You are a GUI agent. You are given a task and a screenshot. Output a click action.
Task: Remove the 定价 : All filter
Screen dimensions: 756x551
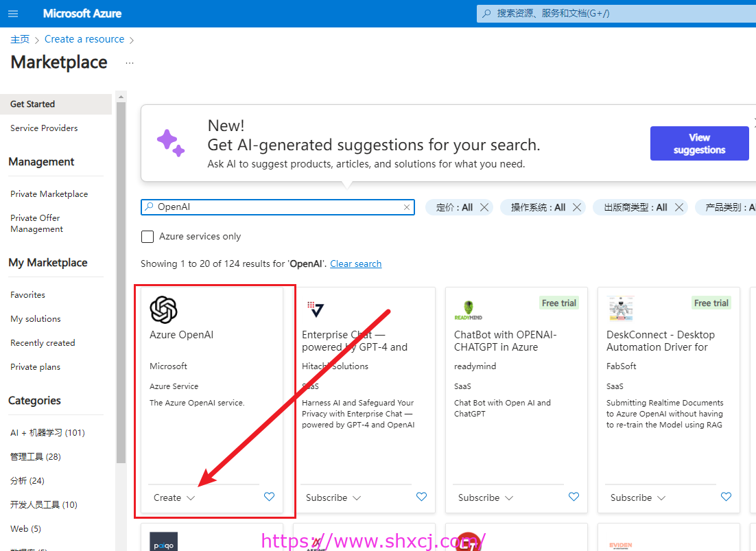pos(484,207)
